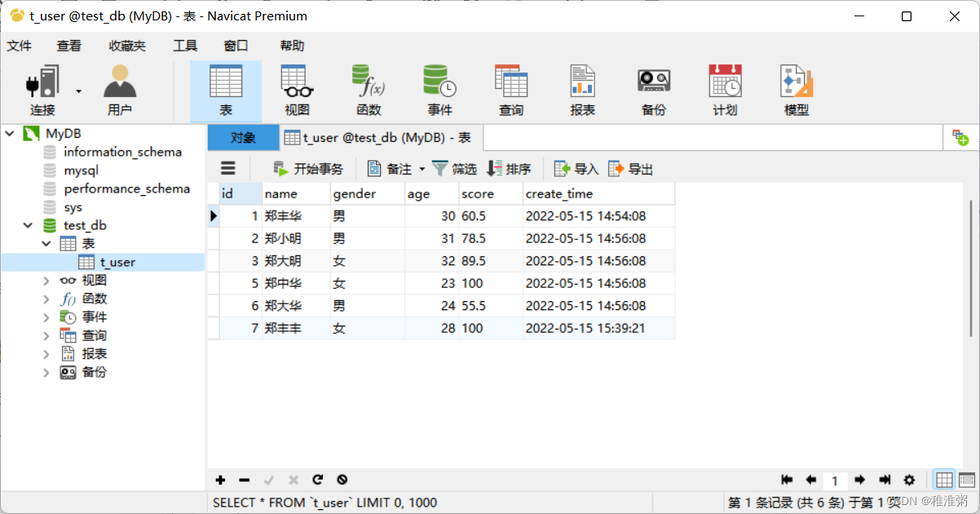
Task: Open the 备份 backup toolbar icon
Action: click(x=654, y=91)
